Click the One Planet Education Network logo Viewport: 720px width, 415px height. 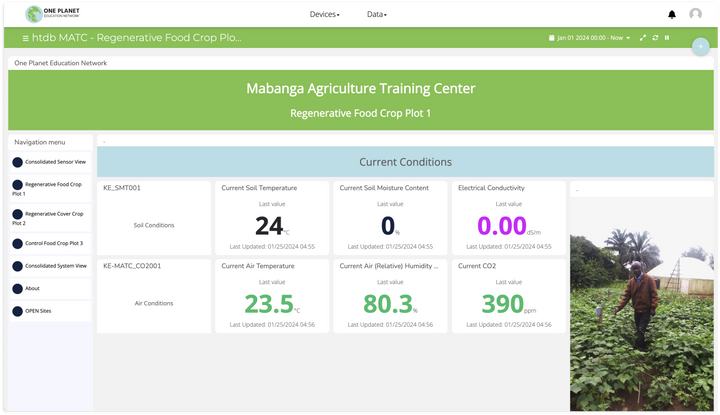pos(52,14)
